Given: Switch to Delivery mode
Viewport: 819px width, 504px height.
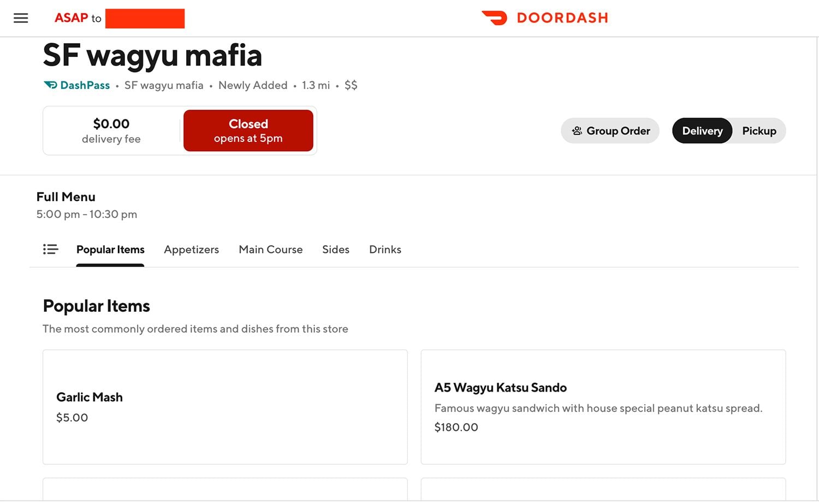Looking at the screenshot, I should [x=702, y=131].
